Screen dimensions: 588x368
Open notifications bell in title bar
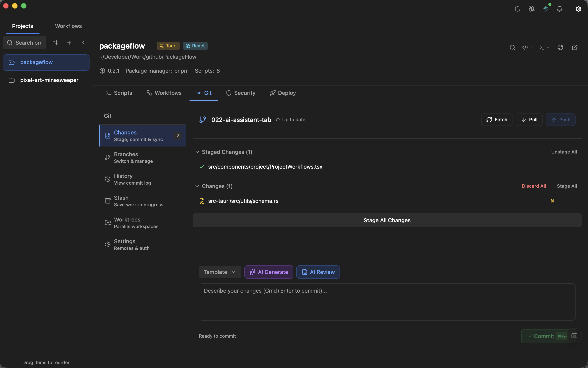pyautogui.click(x=559, y=9)
